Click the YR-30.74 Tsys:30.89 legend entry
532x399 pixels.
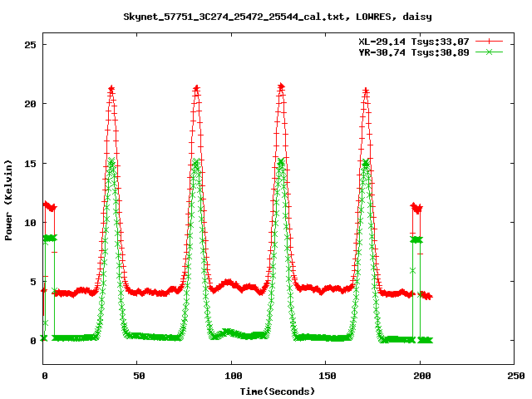(x=414, y=52)
